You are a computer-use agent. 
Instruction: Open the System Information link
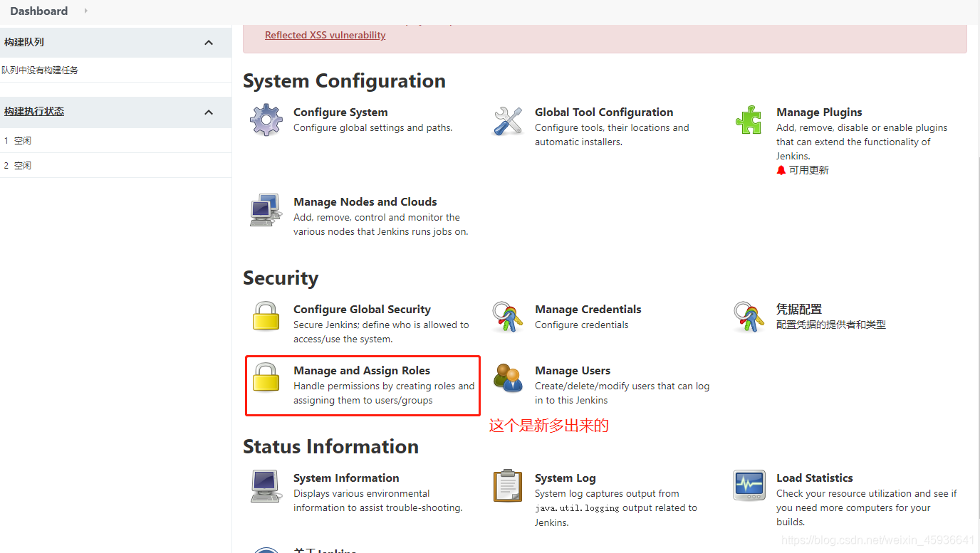pyautogui.click(x=346, y=478)
